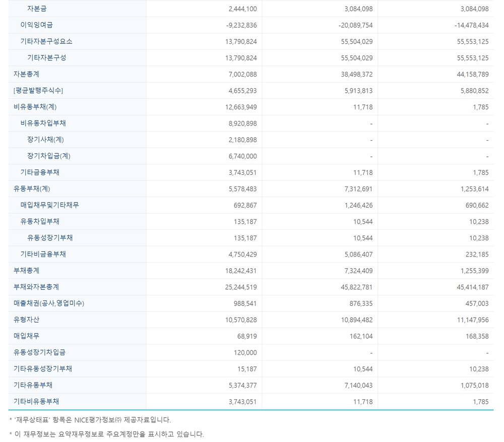Click the 이익잉여금 row label
The height and width of the screenshot is (442, 504).
pyautogui.click(x=37, y=25)
